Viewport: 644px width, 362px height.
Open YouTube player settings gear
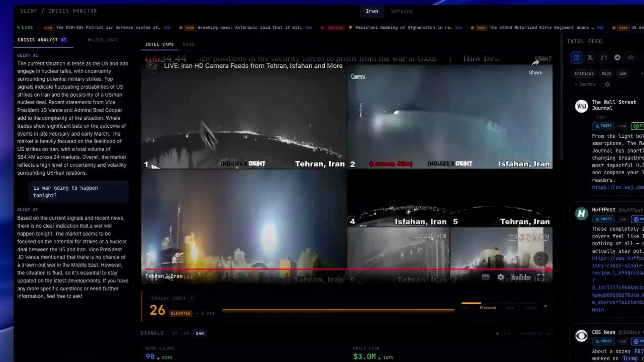[x=500, y=277]
